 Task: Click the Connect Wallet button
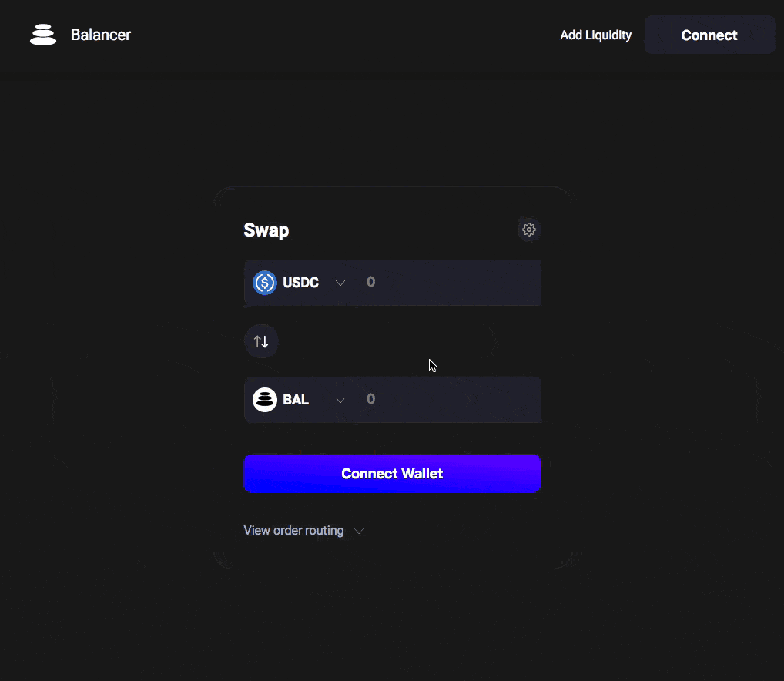[x=392, y=474]
